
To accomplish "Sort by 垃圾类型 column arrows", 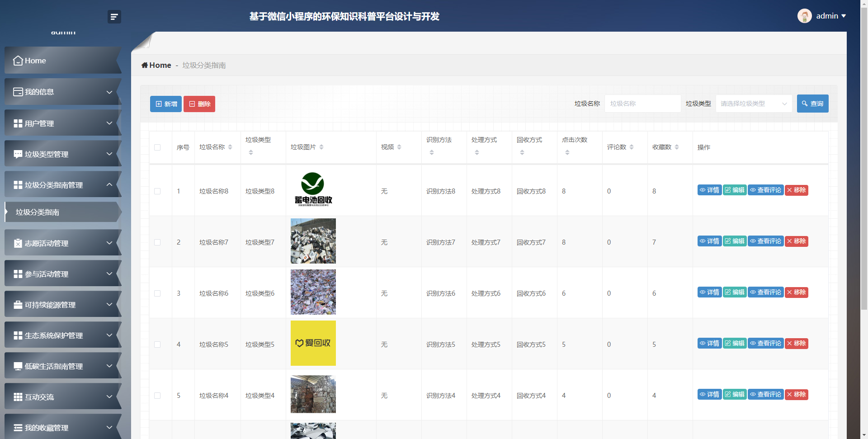I will point(251,152).
